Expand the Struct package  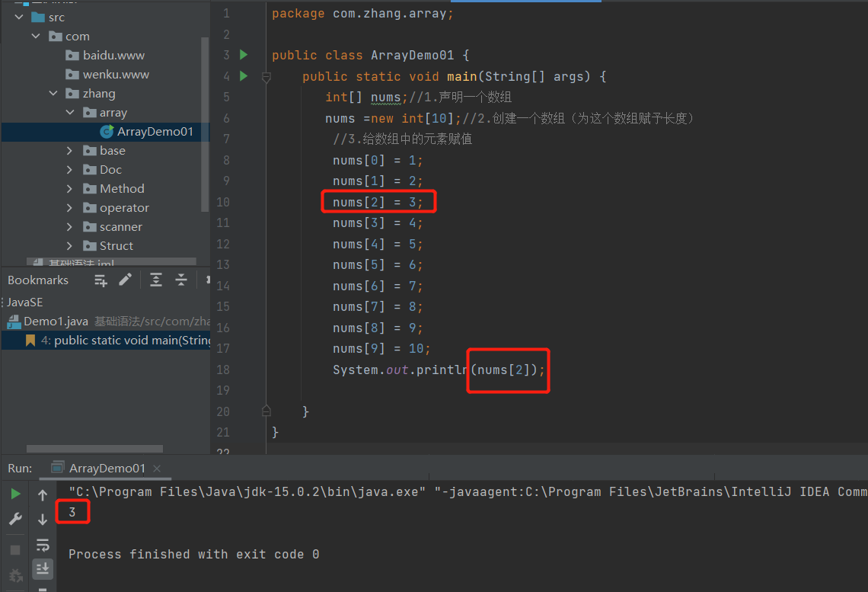pyautogui.click(x=69, y=245)
